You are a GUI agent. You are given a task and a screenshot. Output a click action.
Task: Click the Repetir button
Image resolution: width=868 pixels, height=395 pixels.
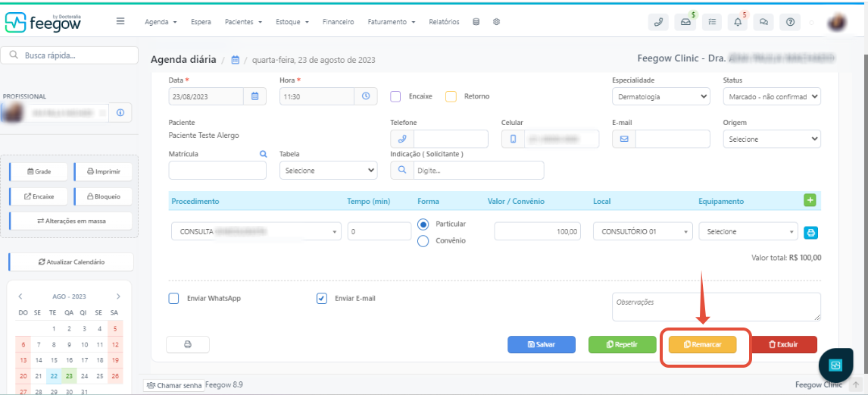[x=622, y=345]
